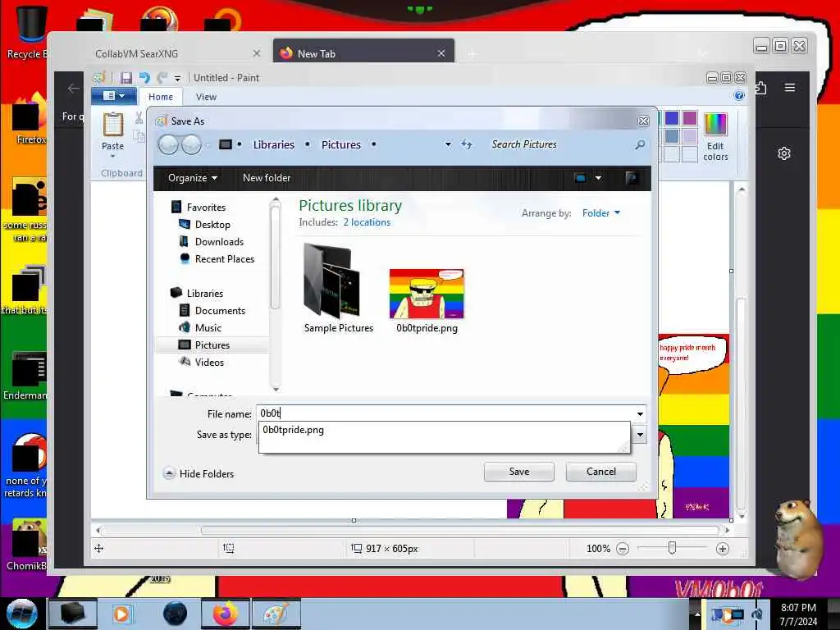Click the Windows Media Player taskbar icon

tap(122, 614)
